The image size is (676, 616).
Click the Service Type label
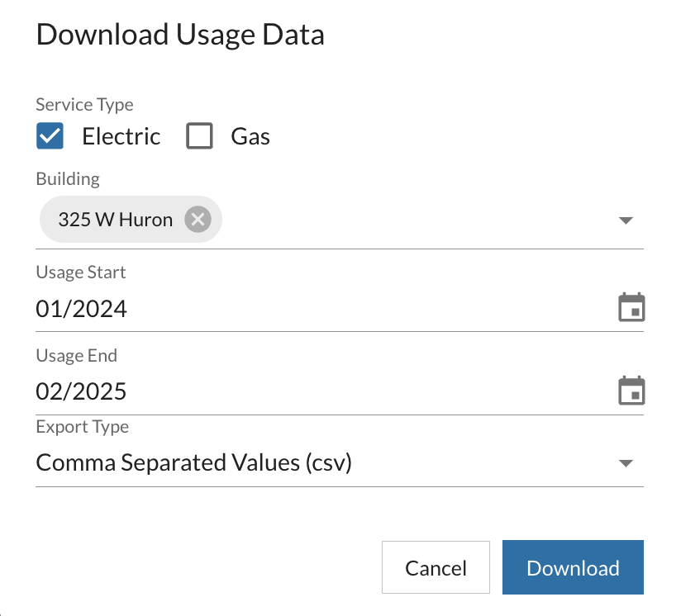[84, 105]
